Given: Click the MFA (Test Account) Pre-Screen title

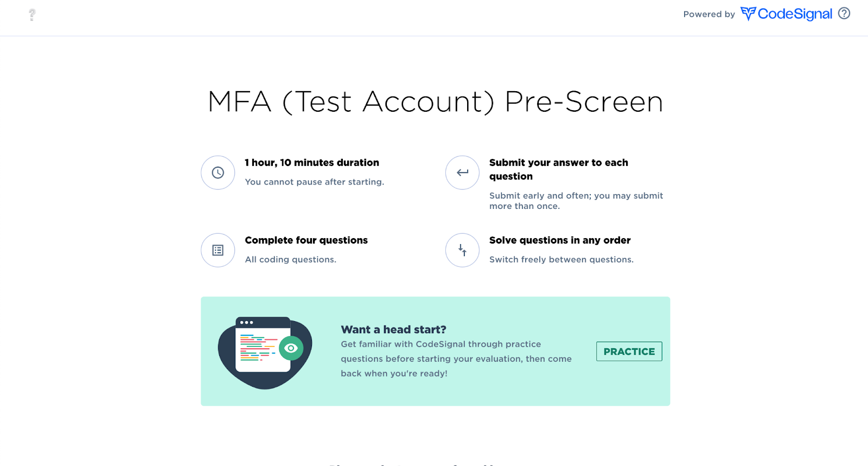Looking at the screenshot, I should point(436,101).
